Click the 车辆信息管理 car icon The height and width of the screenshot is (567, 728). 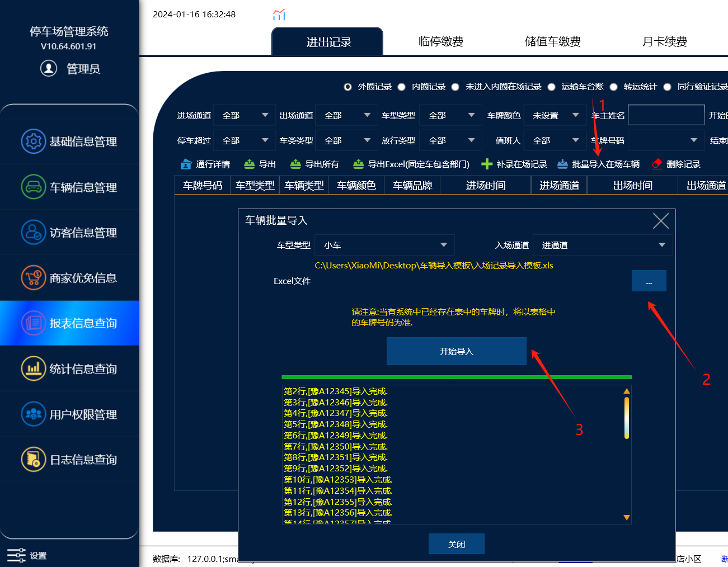coord(33,187)
